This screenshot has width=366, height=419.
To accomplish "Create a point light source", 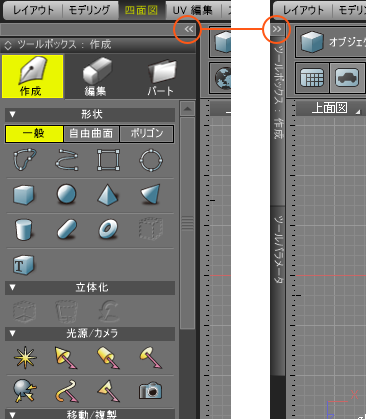I will point(25,358).
